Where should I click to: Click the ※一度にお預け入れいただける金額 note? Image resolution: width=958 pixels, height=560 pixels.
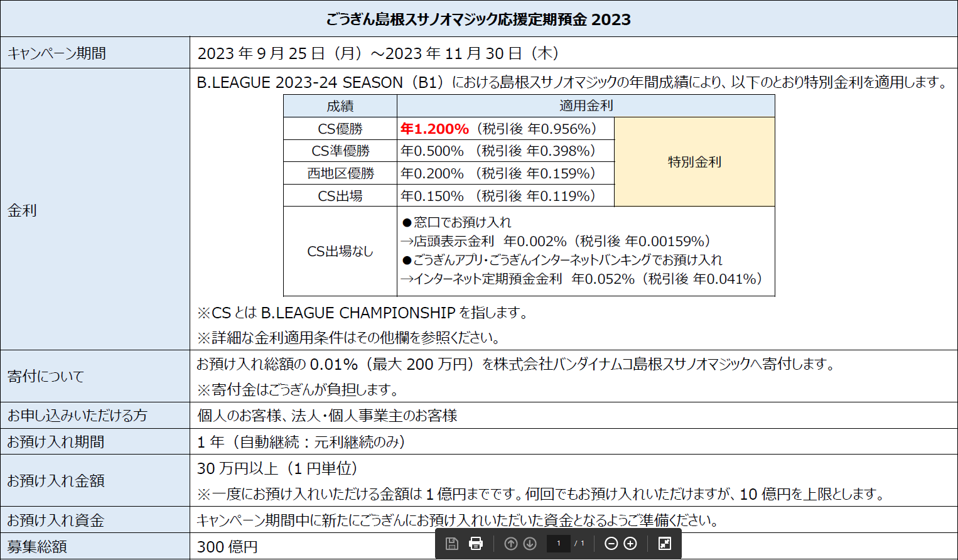tap(541, 494)
